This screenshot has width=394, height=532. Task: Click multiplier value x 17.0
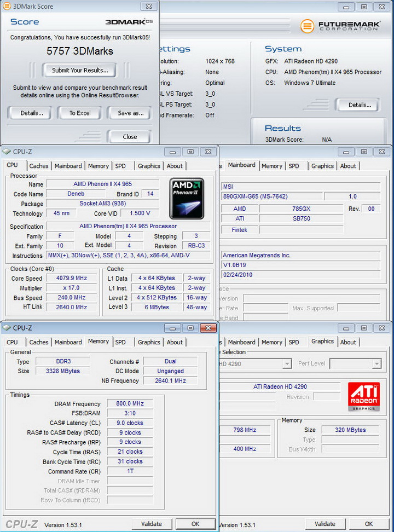pos(72,288)
